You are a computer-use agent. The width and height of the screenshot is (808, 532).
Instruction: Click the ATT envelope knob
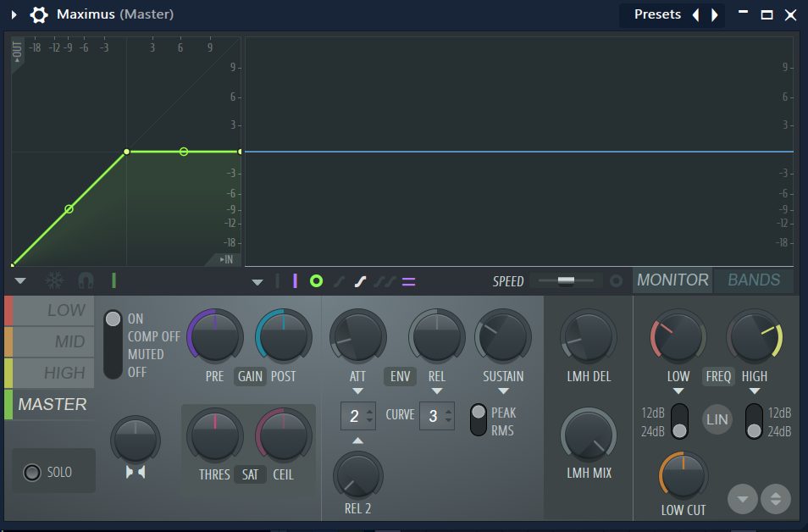tap(357, 336)
